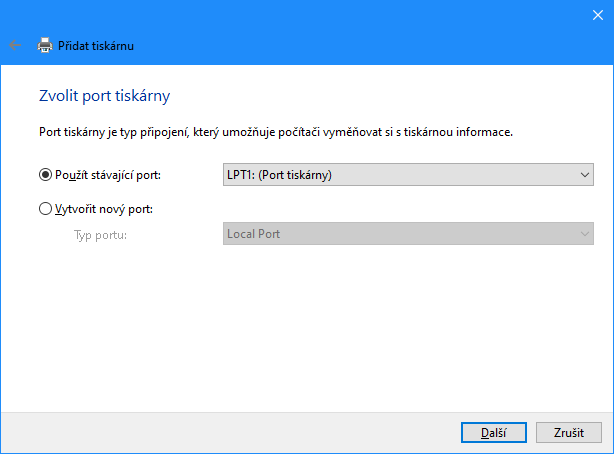This screenshot has height=454, width=614.
Task: Click the Přidat tiskárnu title text
Action: coord(96,46)
